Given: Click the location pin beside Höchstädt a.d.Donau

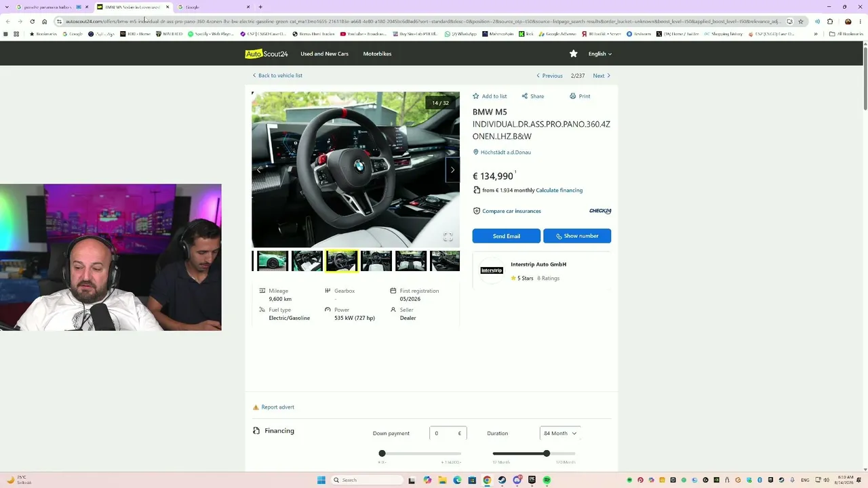Looking at the screenshot, I should [x=476, y=152].
